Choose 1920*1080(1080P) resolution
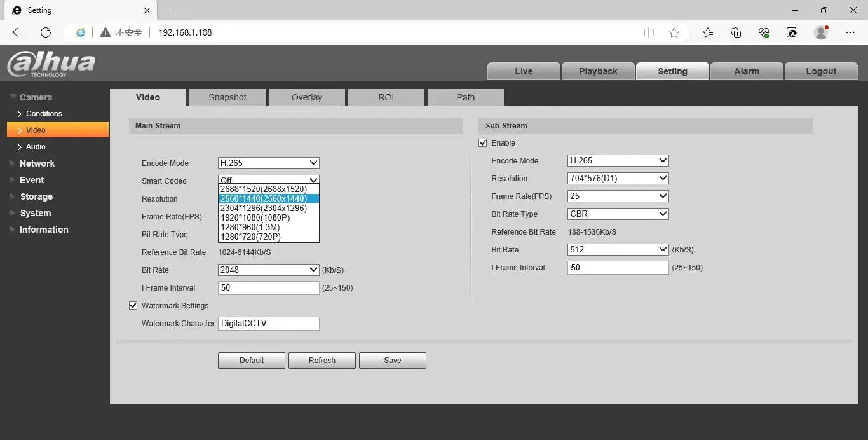 pyautogui.click(x=269, y=218)
